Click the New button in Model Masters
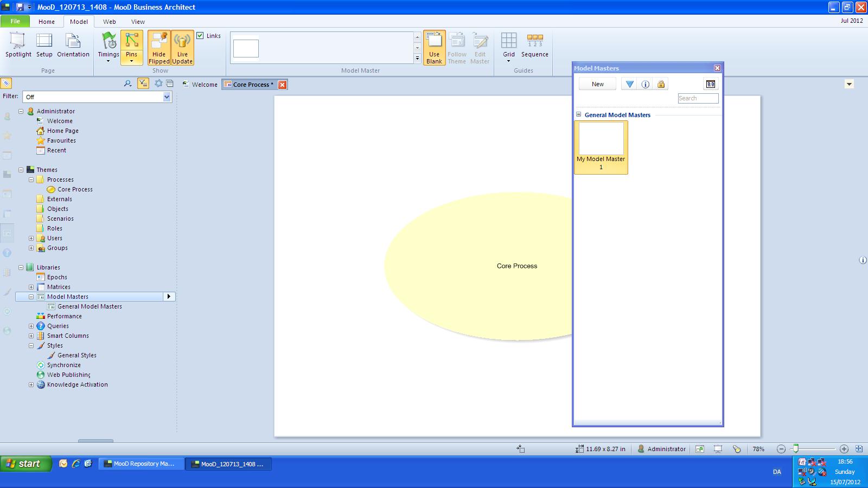 click(x=597, y=84)
